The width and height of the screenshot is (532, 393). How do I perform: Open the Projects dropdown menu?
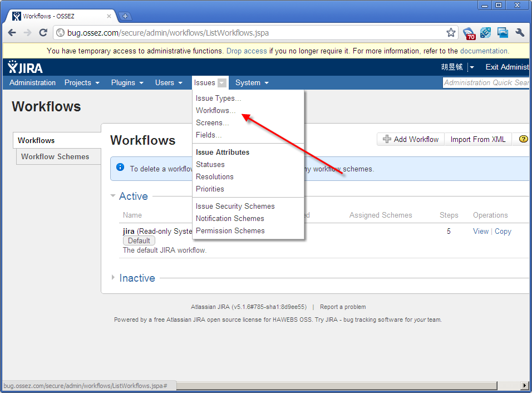(x=82, y=83)
